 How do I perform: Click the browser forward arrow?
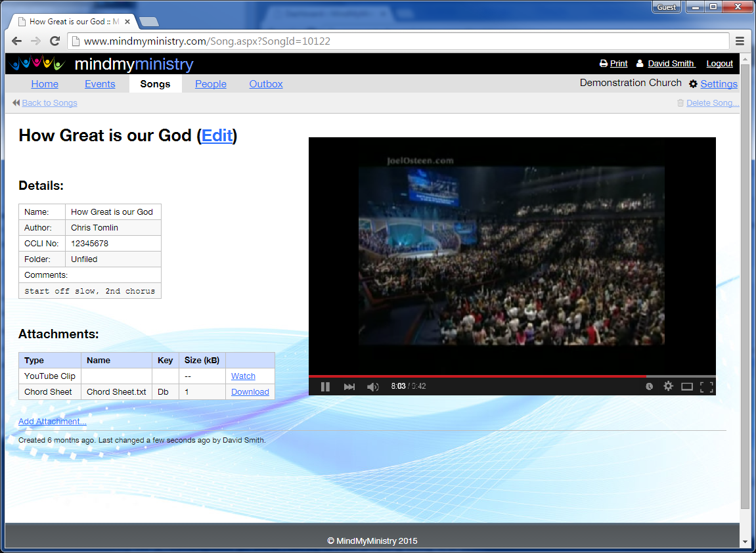click(35, 41)
